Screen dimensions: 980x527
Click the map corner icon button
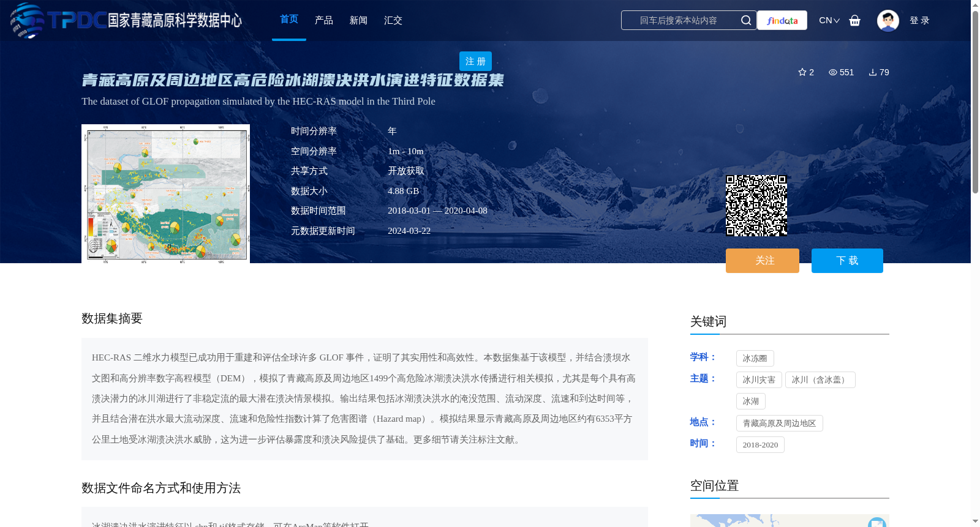877,522
